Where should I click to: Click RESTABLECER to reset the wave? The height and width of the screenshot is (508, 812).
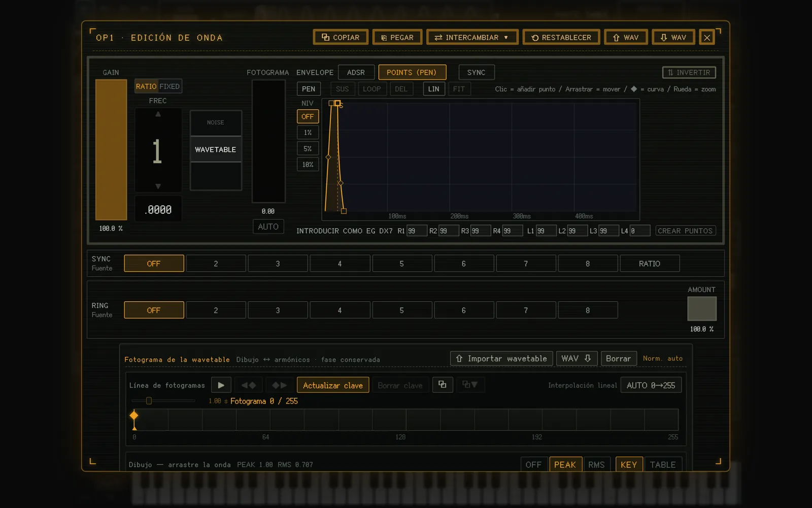point(561,37)
